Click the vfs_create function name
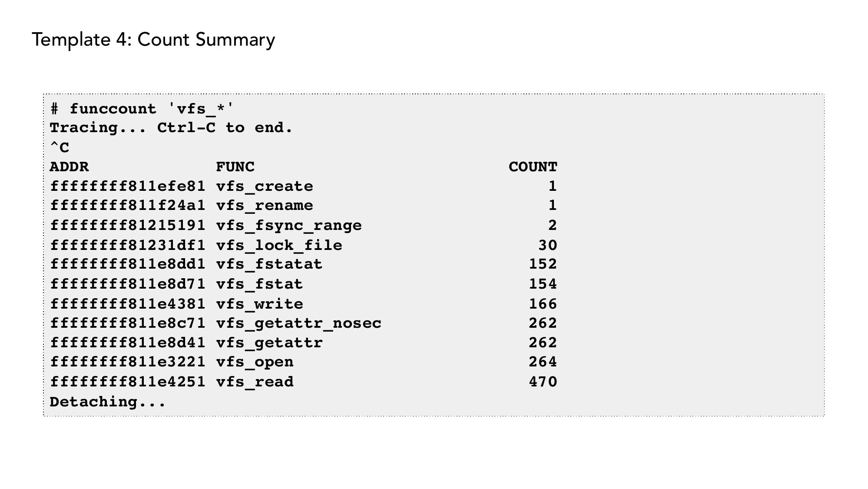Screen dimensions: 868x489 [x=265, y=186]
